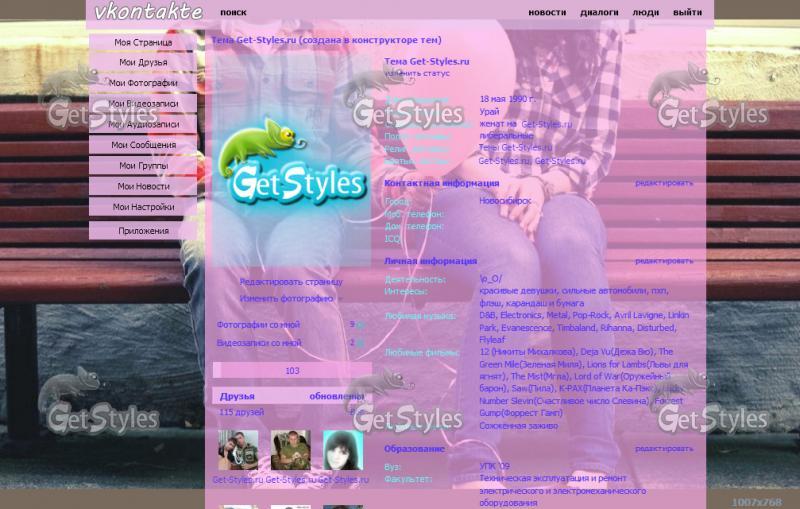
Task: Open диалоги in top menu
Action: point(599,12)
